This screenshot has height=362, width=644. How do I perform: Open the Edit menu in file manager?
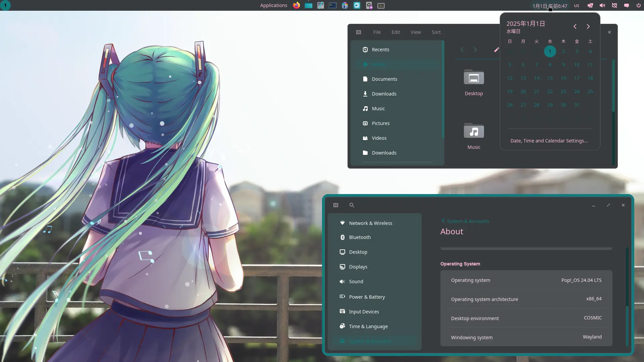point(396,32)
